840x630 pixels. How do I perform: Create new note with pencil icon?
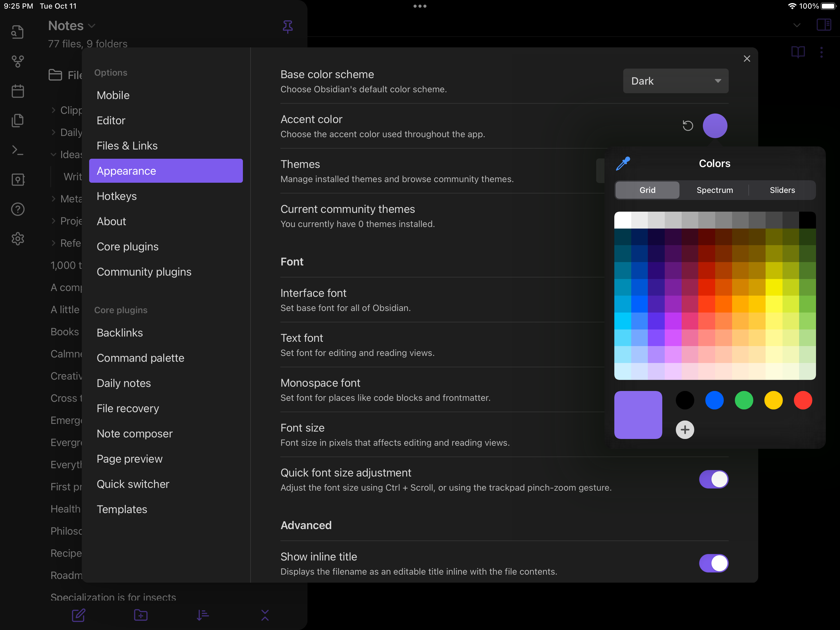coord(78,615)
